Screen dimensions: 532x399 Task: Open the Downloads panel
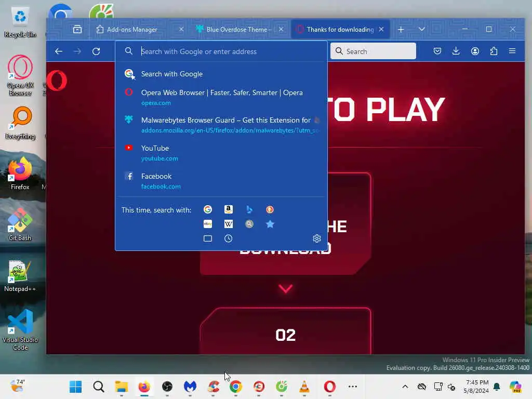tap(456, 51)
